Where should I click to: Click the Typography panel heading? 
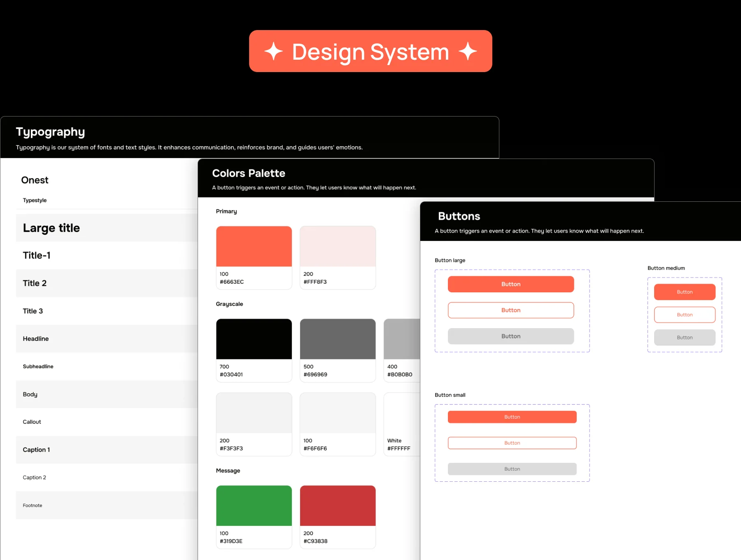(x=50, y=132)
